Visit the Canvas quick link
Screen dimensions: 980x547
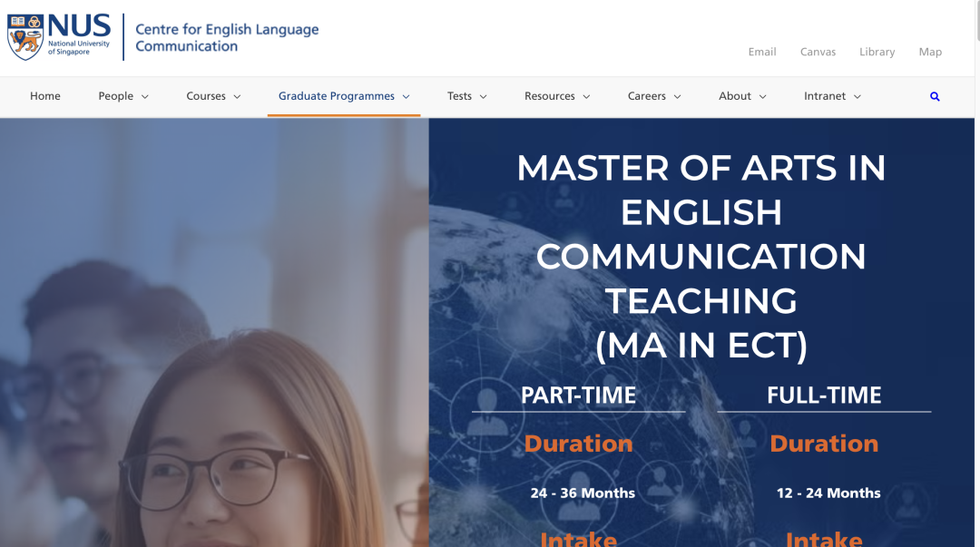pyautogui.click(x=818, y=52)
